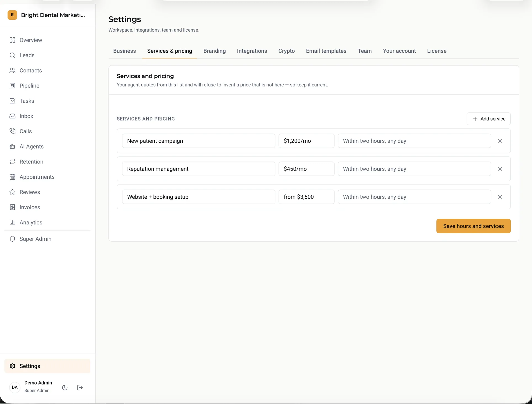Click the orange R workspace logo
The image size is (532, 404).
coord(12,15)
